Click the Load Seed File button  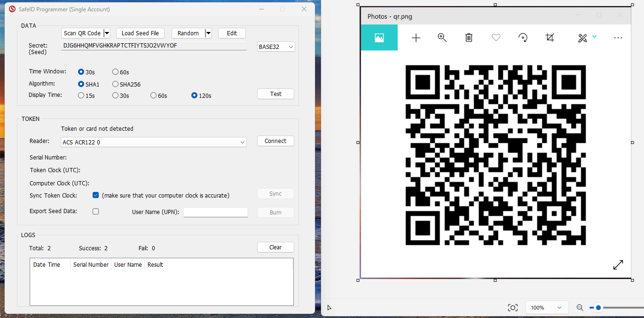click(x=140, y=33)
